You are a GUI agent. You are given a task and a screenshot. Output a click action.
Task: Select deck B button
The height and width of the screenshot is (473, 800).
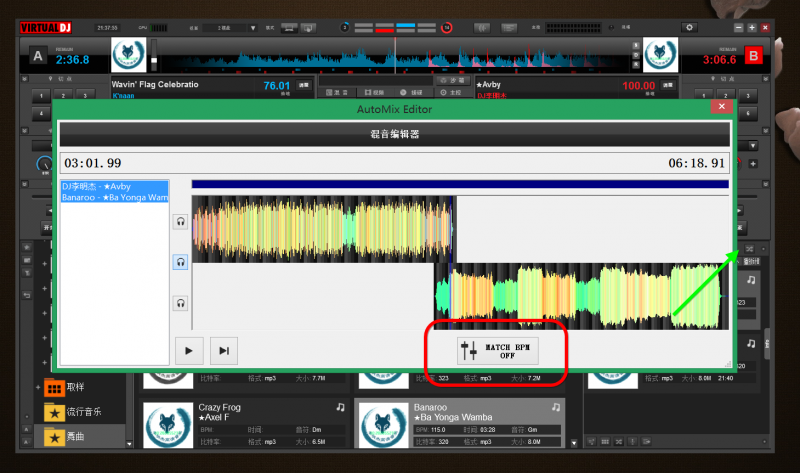[x=754, y=56]
